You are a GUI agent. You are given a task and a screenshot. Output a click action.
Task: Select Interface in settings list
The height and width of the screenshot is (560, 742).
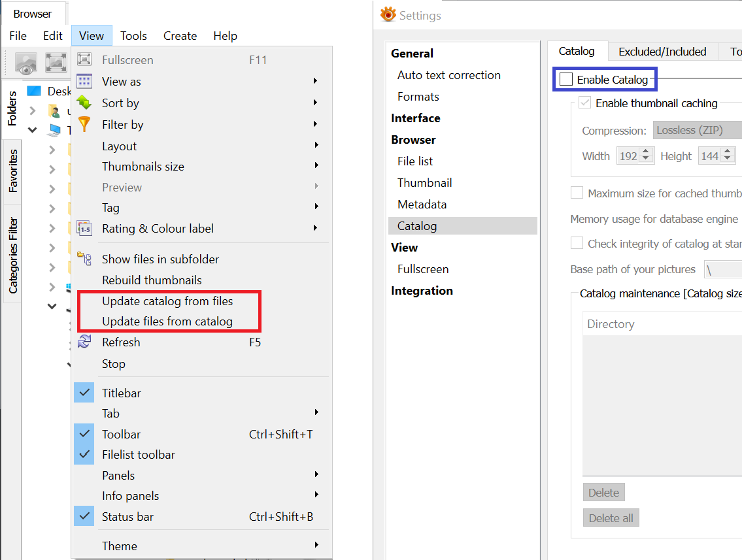416,118
